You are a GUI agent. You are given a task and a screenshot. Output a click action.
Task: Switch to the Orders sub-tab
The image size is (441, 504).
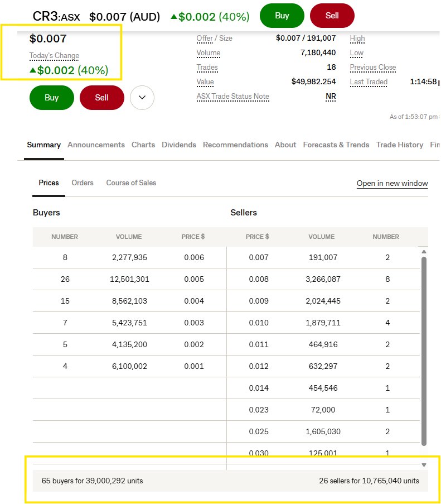pos(83,183)
